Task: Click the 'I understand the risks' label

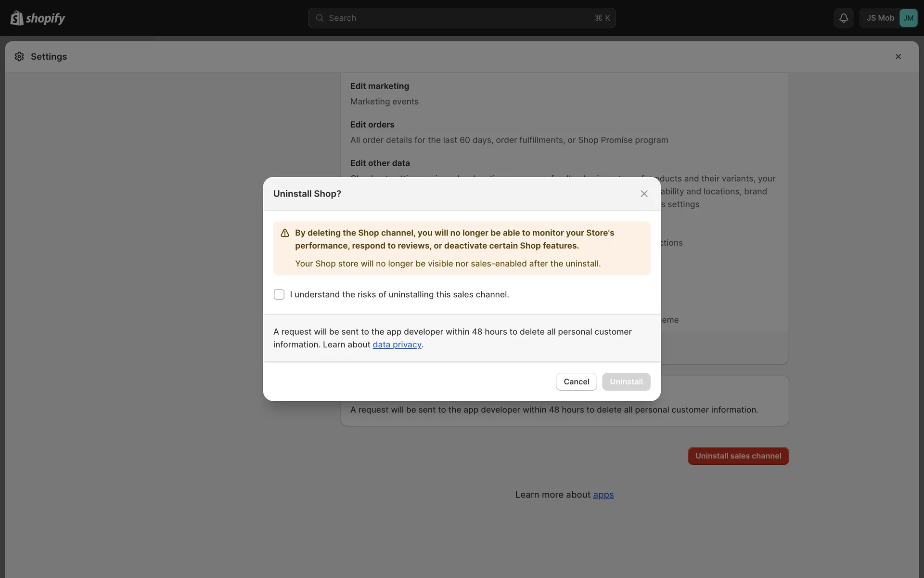Action: [x=399, y=294]
